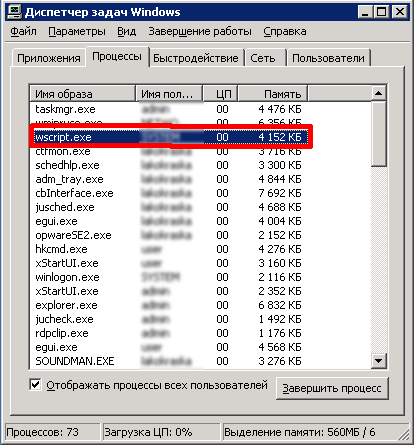Open the Параметры menu
414x445 pixels.
(x=77, y=31)
